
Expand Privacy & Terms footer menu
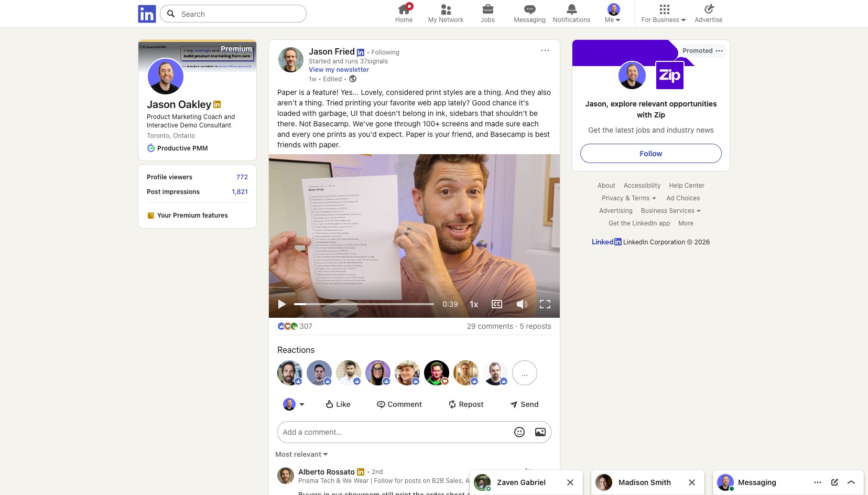click(x=629, y=198)
